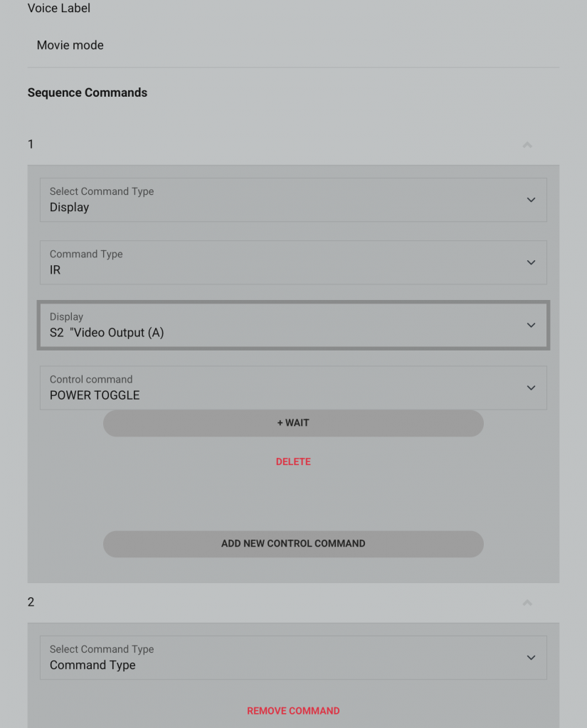Screen dimensions: 587x728
Task: Click the + WAIT button
Action: click(x=293, y=423)
